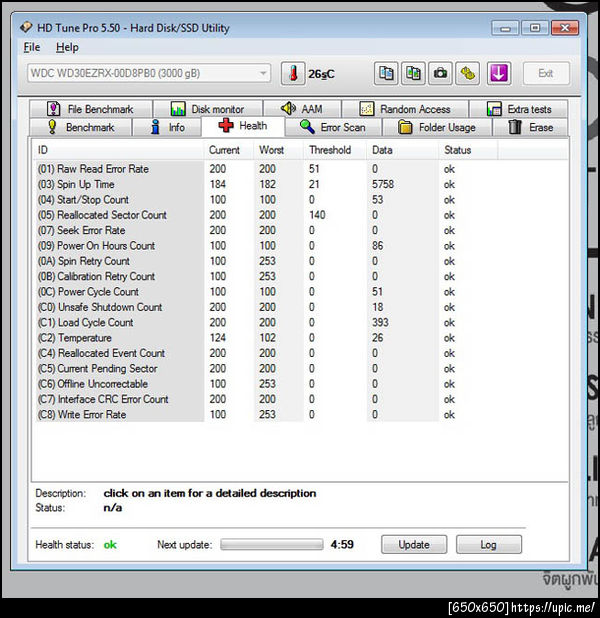
Task: Click the 26°C temperature reading
Action: click(321, 74)
